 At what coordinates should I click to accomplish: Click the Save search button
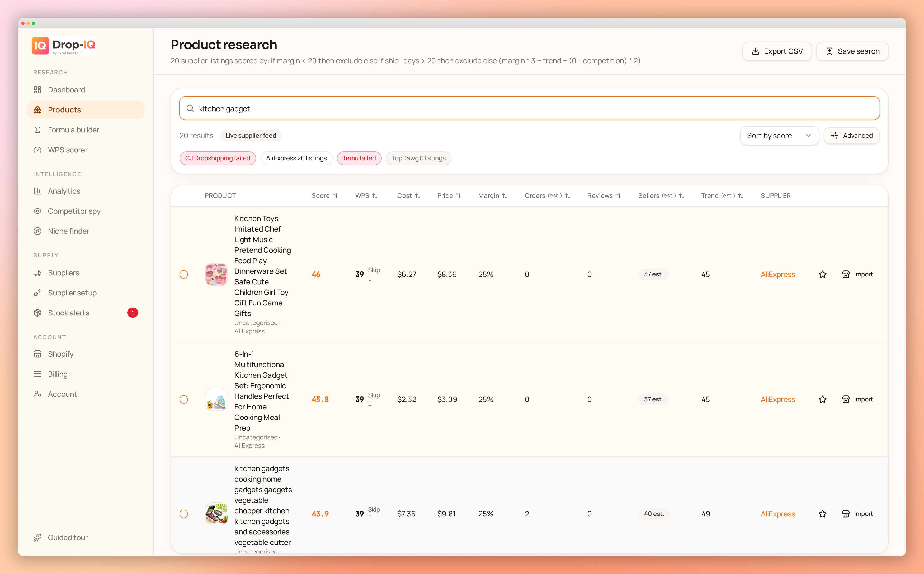pyautogui.click(x=852, y=51)
